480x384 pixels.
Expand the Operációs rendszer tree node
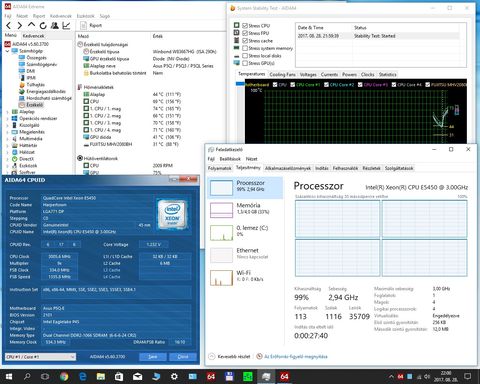click(7, 118)
